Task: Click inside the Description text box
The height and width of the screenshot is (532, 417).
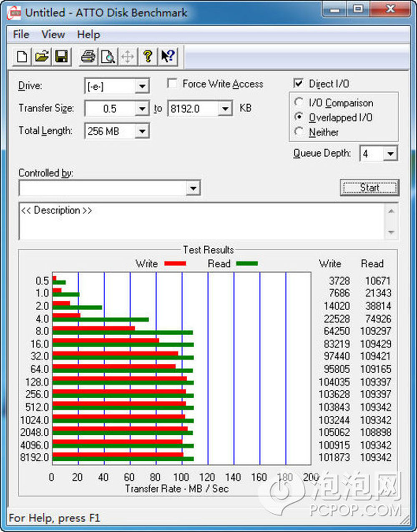Action: tap(202, 221)
